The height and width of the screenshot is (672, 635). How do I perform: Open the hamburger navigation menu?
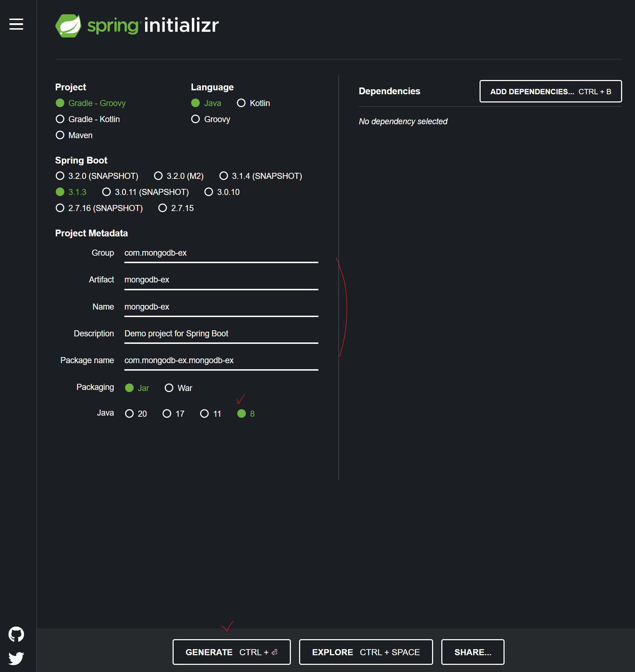click(x=16, y=24)
